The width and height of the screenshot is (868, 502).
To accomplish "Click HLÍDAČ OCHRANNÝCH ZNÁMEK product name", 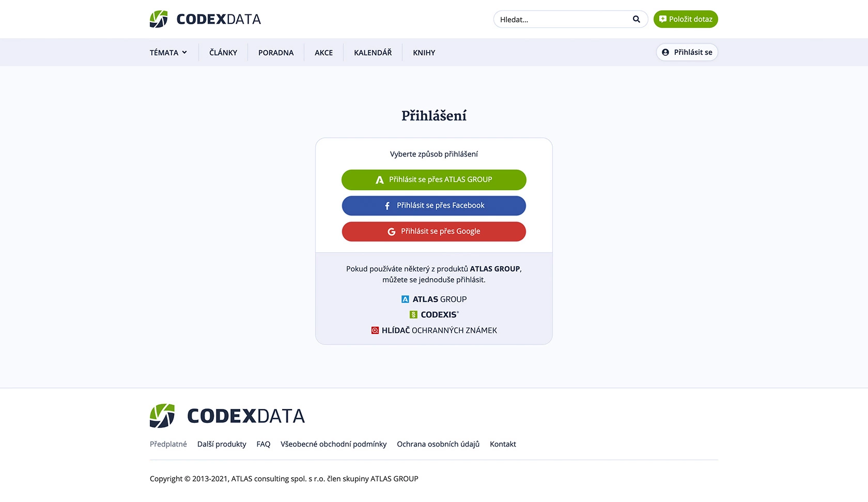I will (x=439, y=330).
